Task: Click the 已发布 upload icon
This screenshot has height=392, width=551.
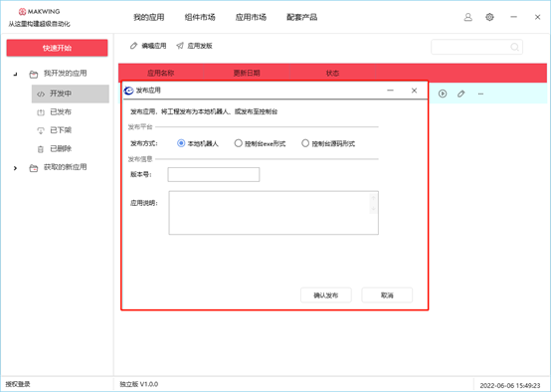Action: click(x=41, y=112)
